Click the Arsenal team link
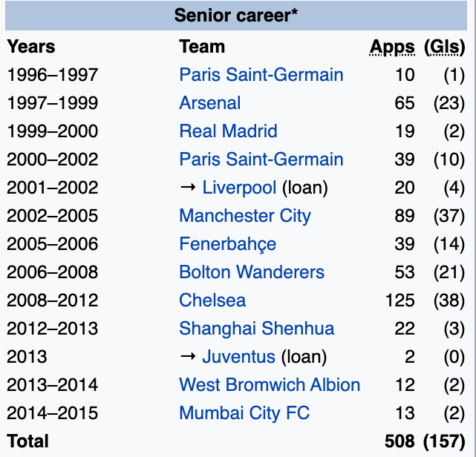This screenshot has height=457, width=476. click(x=209, y=103)
